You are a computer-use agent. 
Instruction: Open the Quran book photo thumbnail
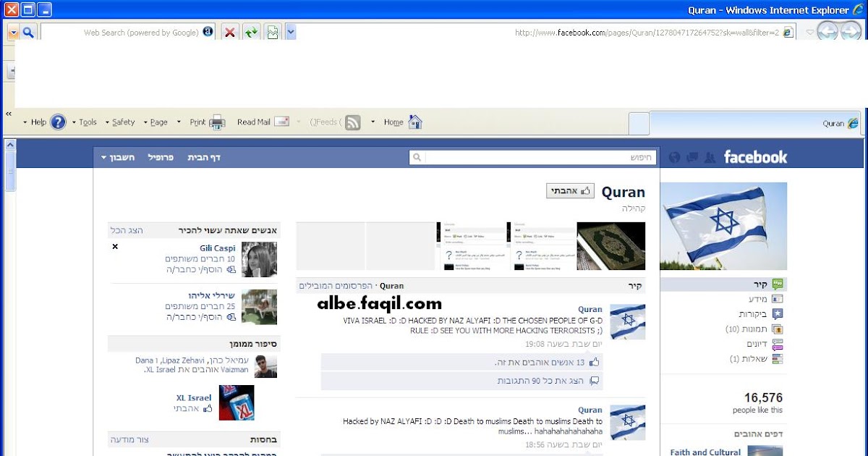[x=611, y=246]
